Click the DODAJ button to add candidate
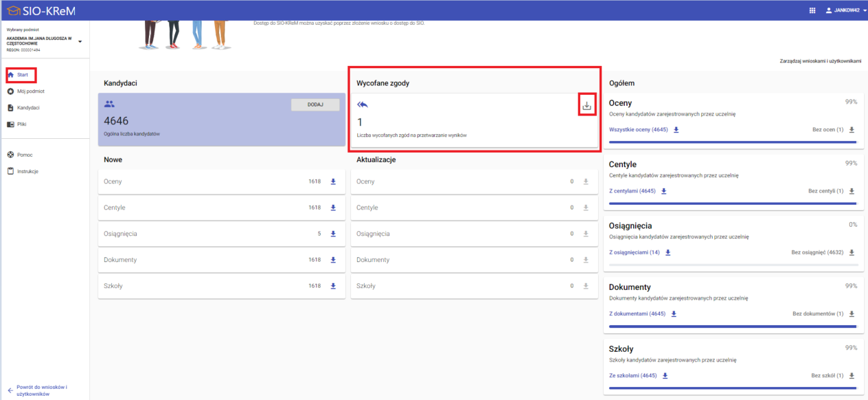Viewport: 868px width, 400px height. [x=315, y=104]
